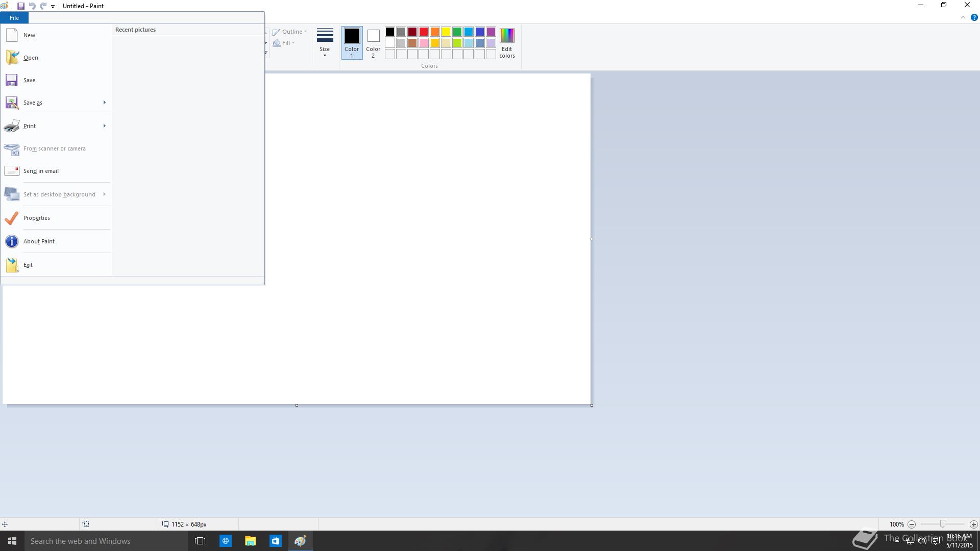Viewport: 980px width, 551px height.
Task: Choose Save from the File menu
Action: click(x=29, y=80)
